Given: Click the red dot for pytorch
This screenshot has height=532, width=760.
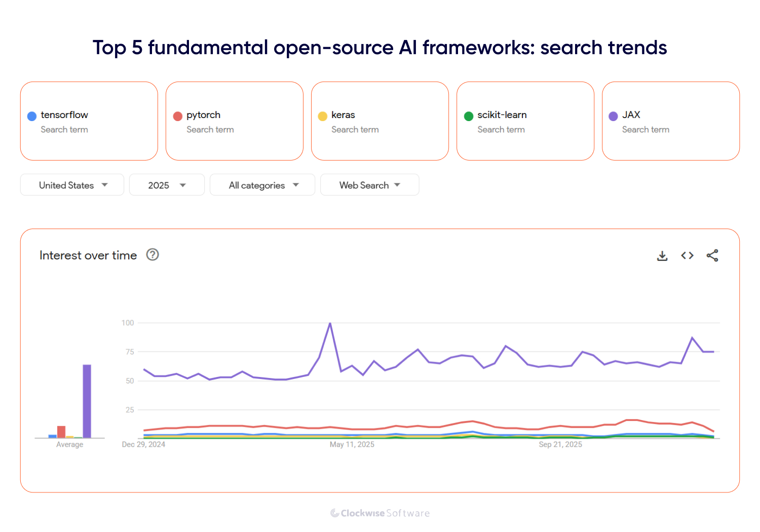Looking at the screenshot, I should pos(177,116).
